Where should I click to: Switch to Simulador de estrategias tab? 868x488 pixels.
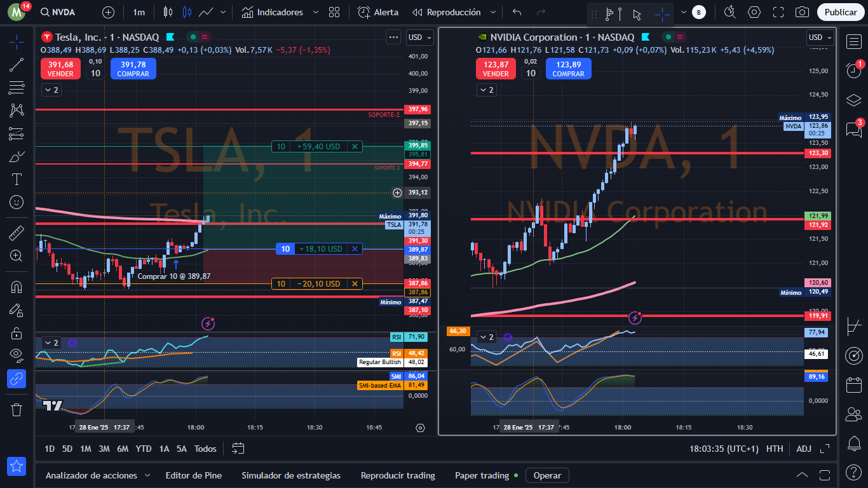pos(290,475)
